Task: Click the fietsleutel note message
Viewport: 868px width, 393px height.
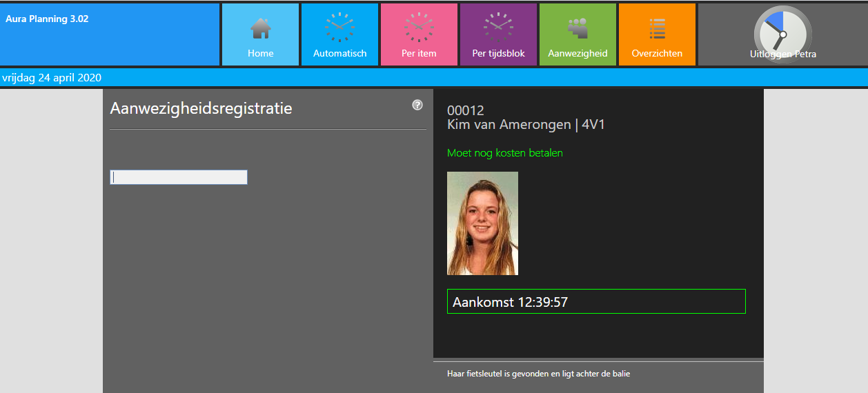Action: 538,374
